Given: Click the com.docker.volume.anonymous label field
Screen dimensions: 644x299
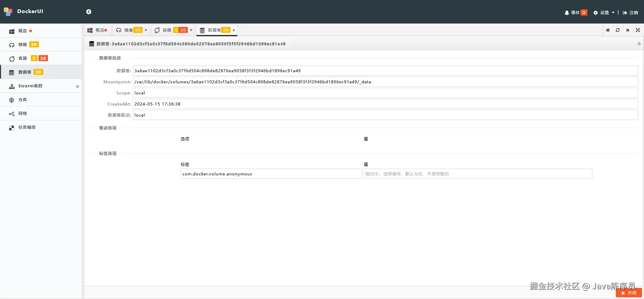Looking at the screenshot, I should (271, 174).
